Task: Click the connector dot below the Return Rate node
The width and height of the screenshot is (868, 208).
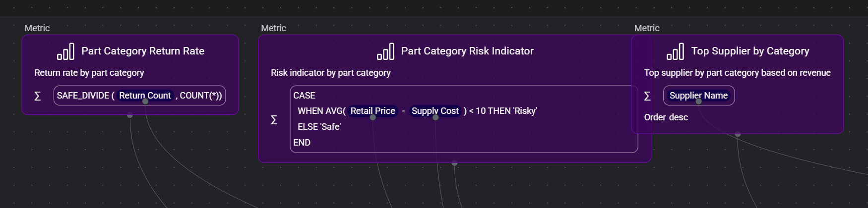Action: [130, 115]
